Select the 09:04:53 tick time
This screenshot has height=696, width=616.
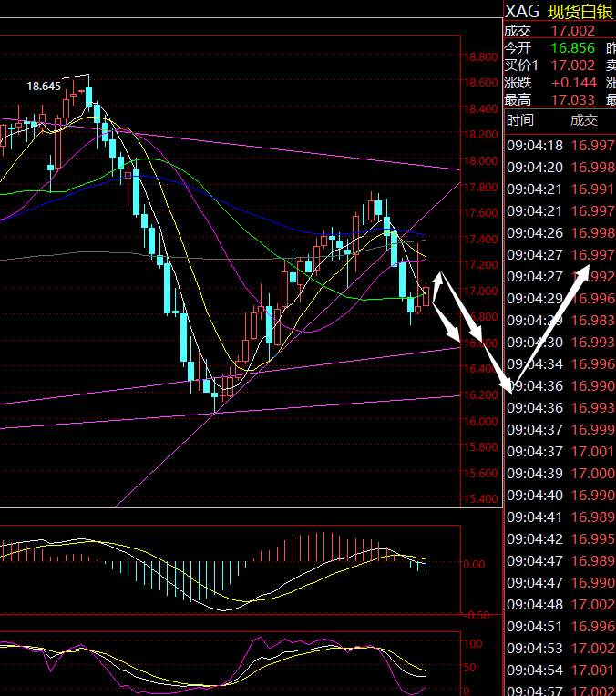(x=535, y=648)
